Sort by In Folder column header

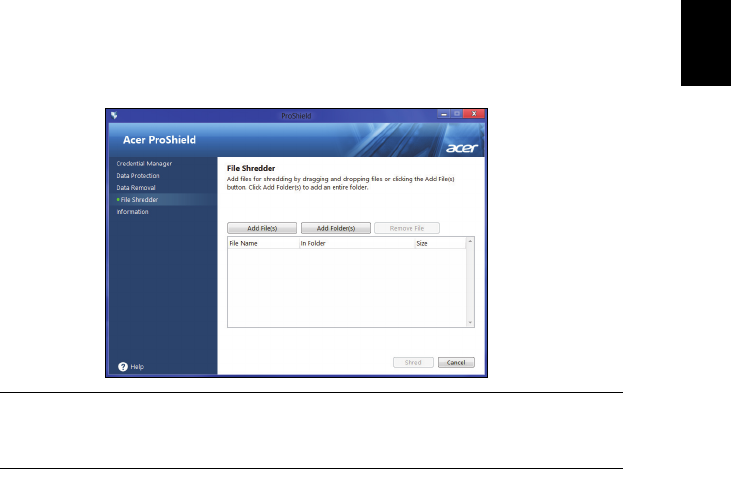click(357, 243)
